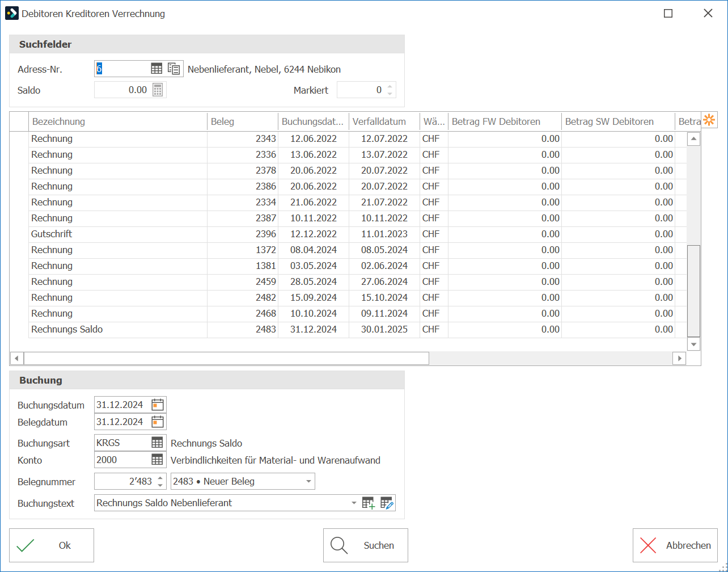Sort by the Verfalldatum column header

click(x=384, y=121)
